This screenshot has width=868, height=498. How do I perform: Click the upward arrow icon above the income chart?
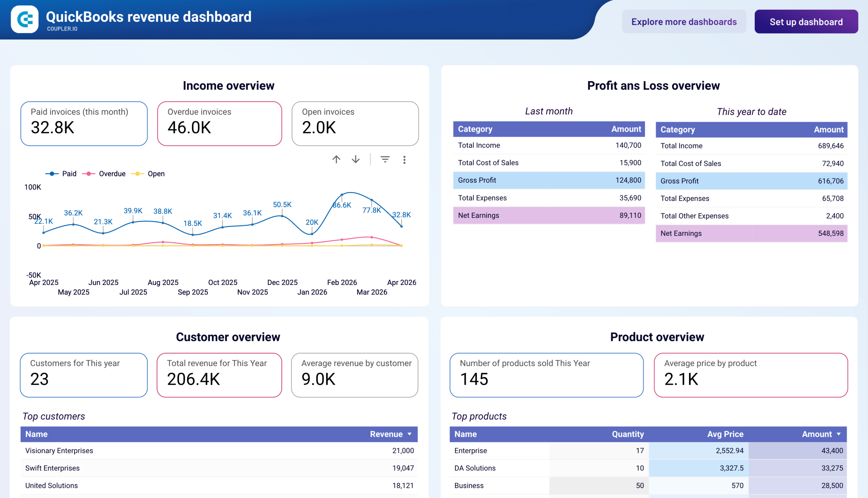click(x=336, y=159)
